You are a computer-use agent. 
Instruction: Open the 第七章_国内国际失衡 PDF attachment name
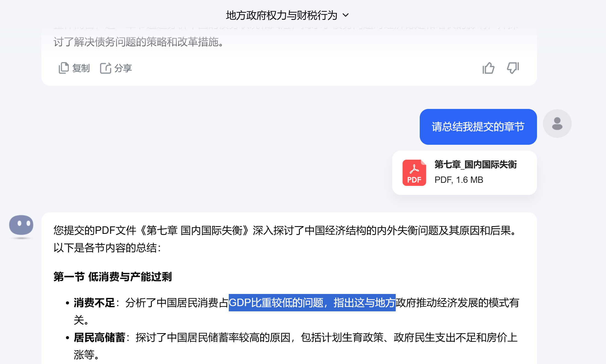[x=475, y=164]
